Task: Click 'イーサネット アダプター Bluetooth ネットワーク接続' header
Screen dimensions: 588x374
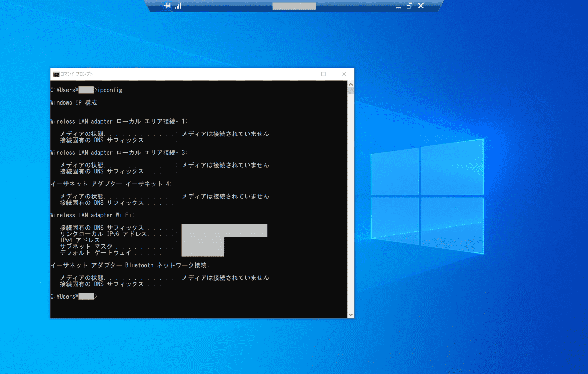Action: tap(130, 265)
